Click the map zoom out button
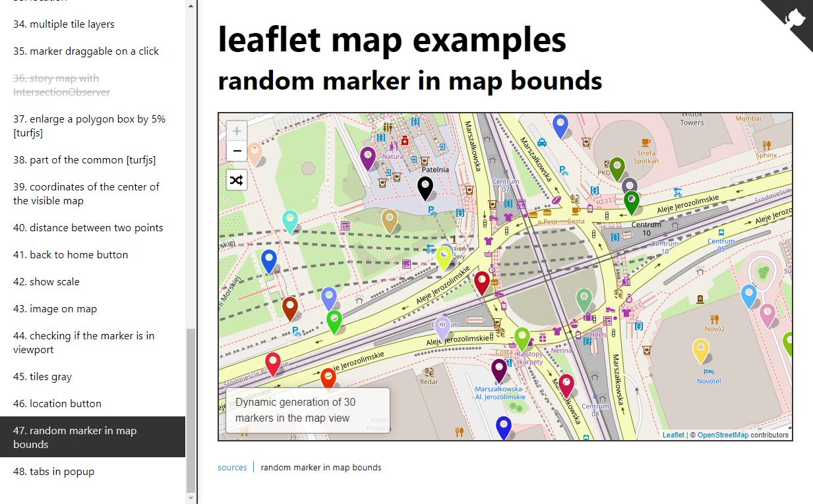 point(237,152)
